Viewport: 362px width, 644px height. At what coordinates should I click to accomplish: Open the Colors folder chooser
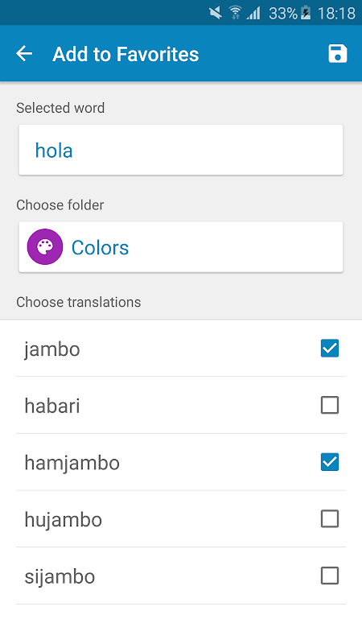[181, 247]
